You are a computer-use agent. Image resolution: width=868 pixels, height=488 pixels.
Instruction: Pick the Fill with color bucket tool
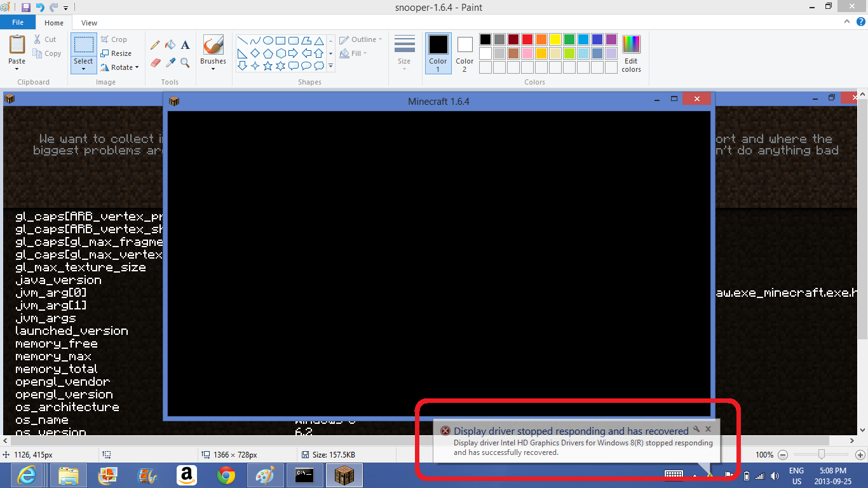[x=170, y=45]
